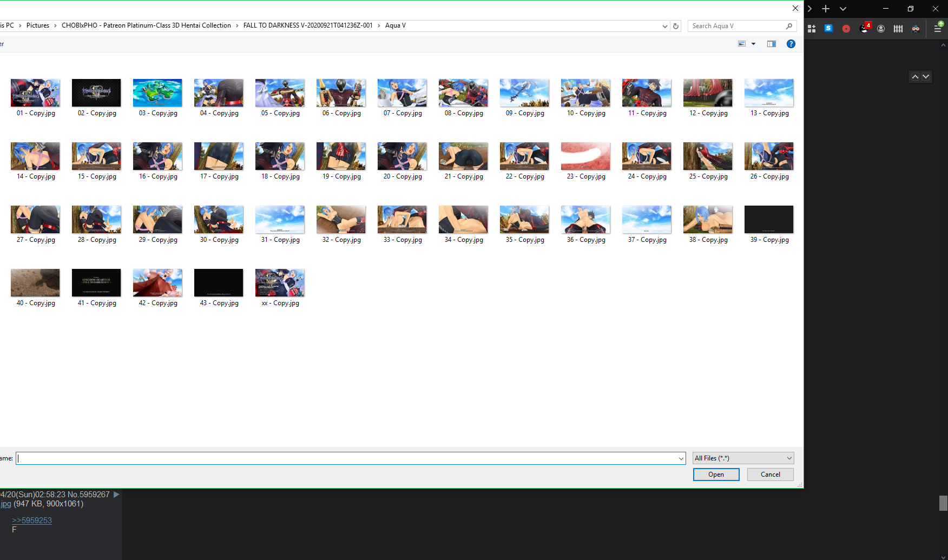Select Aqua V breadcrumb segment

pyautogui.click(x=396, y=25)
